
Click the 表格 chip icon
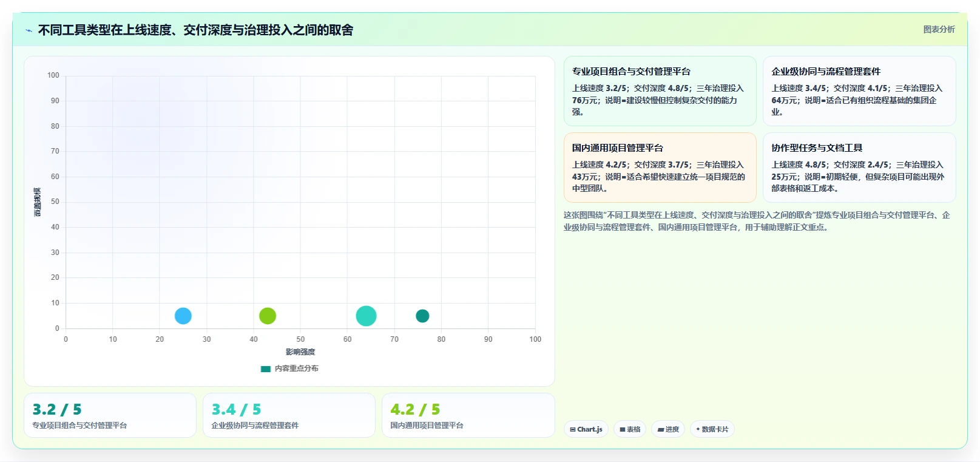tap(623, 429)
